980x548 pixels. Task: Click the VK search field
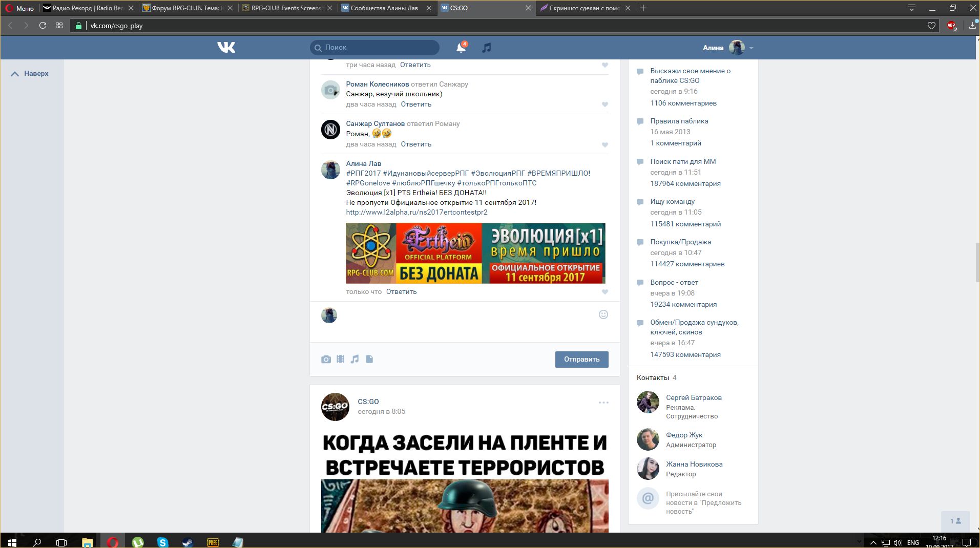[374, 48]
